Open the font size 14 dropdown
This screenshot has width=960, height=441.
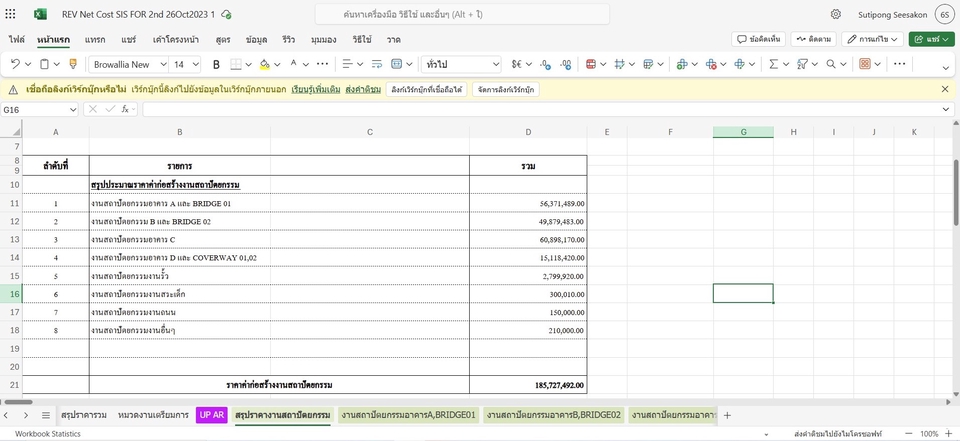click(186, 64)
